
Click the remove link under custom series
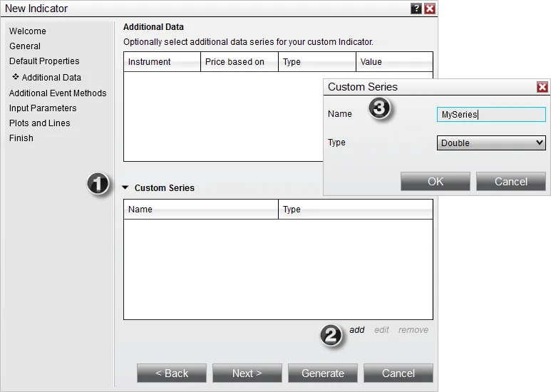413,330
